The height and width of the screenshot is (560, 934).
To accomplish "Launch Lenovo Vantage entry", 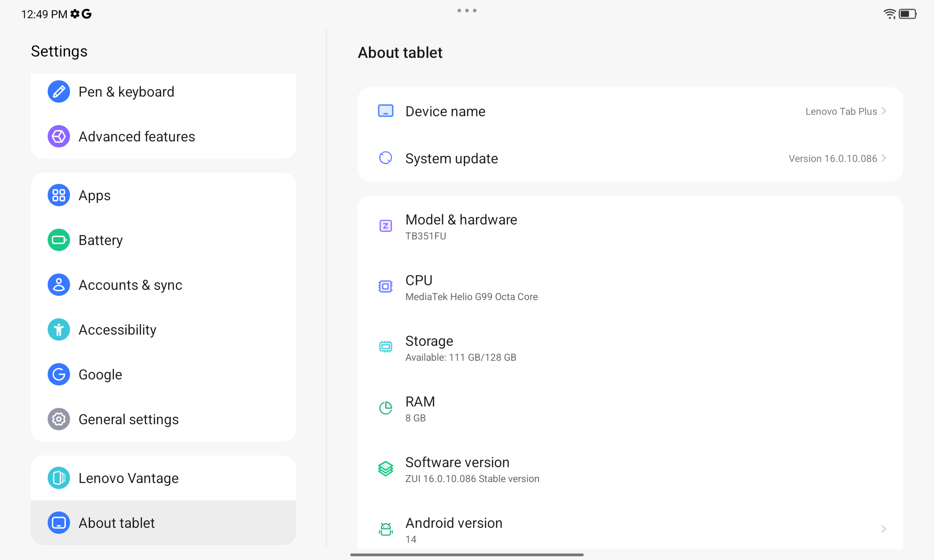I will coord(163,478).
